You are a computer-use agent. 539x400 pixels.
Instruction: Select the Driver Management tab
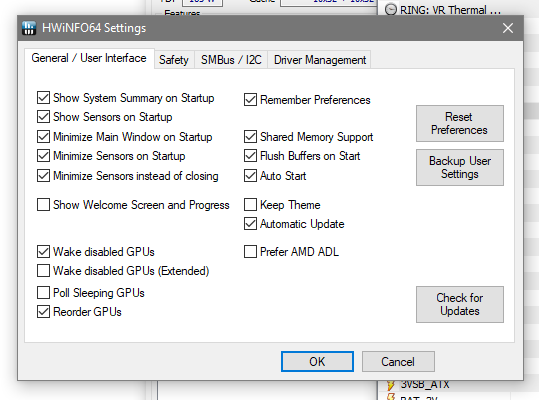pyautogui.click(x=320, y=60)
